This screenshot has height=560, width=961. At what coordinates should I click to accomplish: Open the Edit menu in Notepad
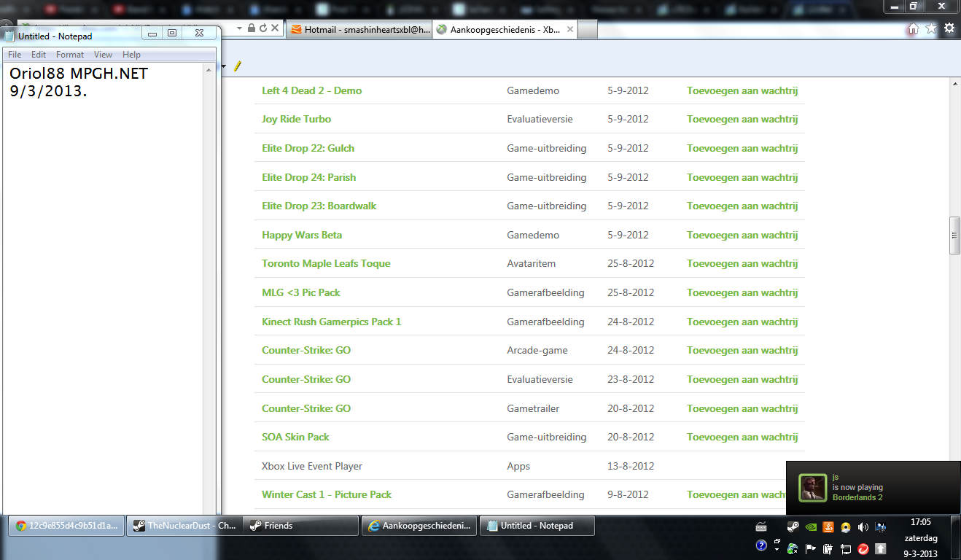(x=39, y=55)
